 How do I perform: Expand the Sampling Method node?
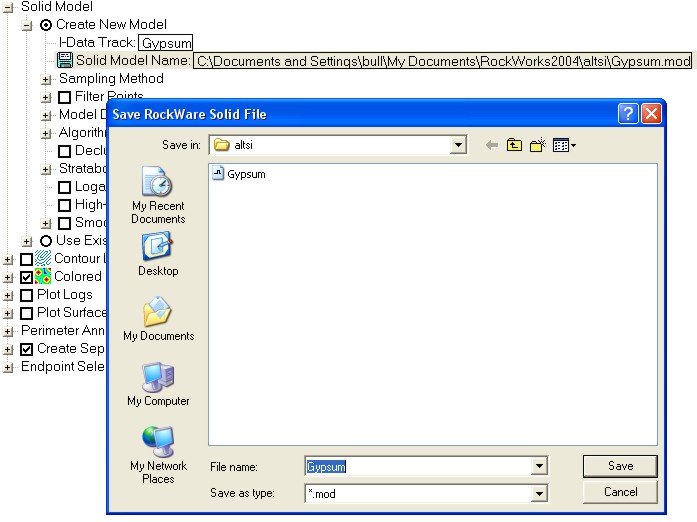pos(46,80)
